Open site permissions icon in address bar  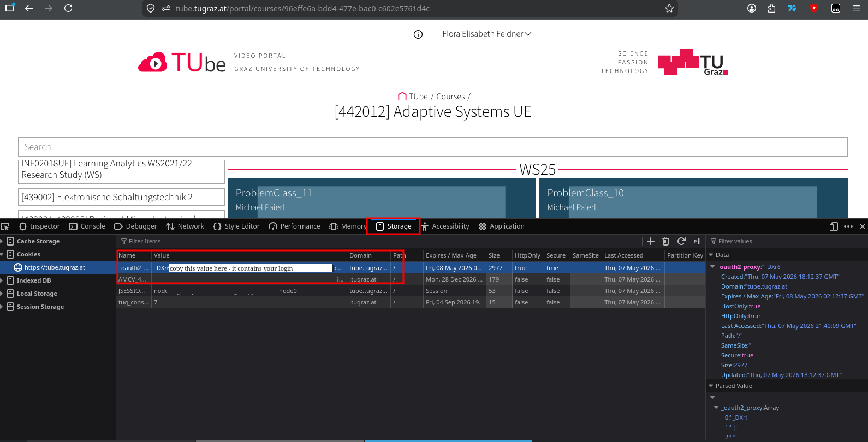click(x=166, y=8)
